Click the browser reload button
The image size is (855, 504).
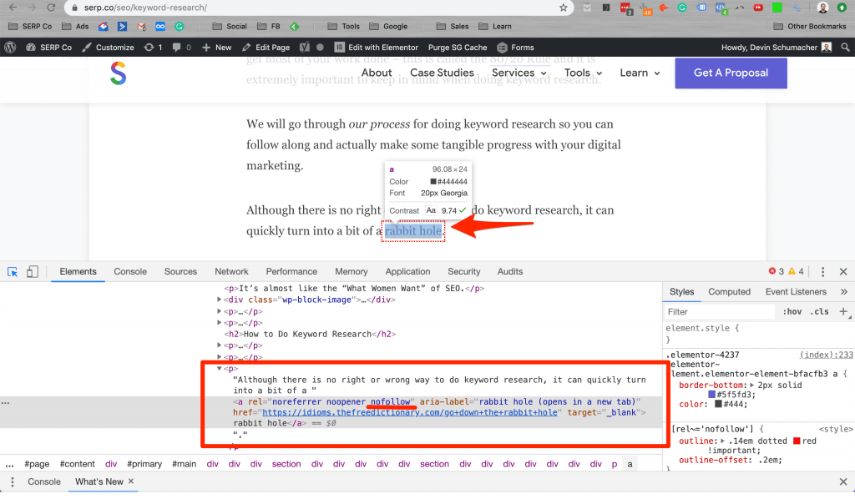point(51,8)
